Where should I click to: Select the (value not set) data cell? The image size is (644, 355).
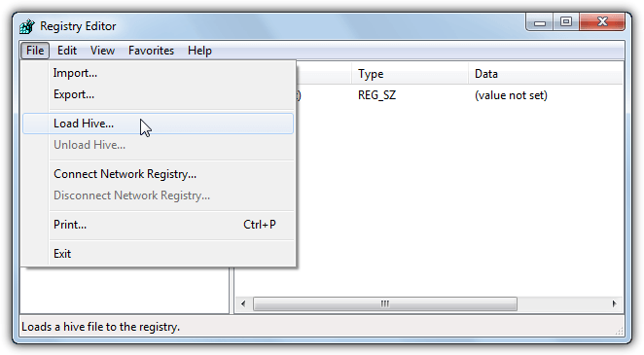[511, 95]
